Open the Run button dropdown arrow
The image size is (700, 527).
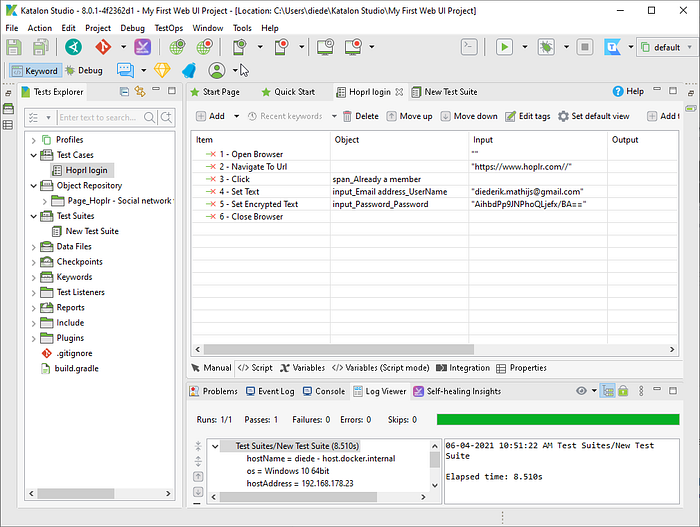pyautogui.click(x=525, y=47)
